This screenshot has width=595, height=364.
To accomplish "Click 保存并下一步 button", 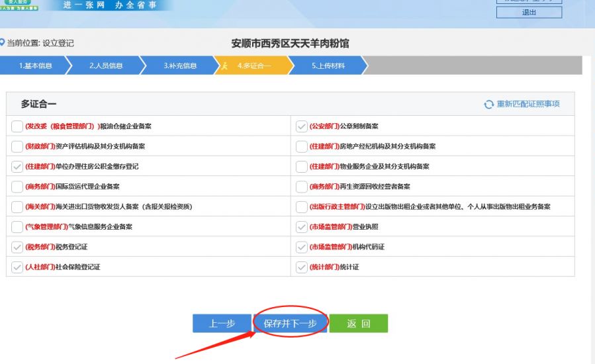I will (x=291, y=324).
